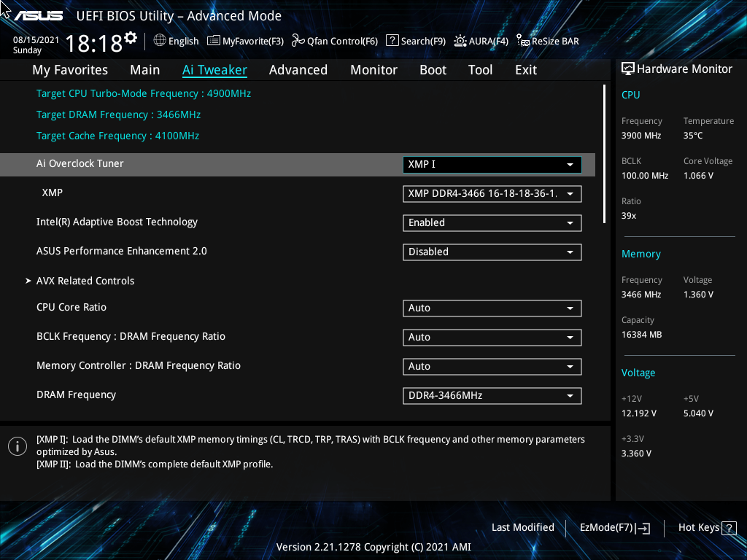Open Memory Controller DRAM Frequency Ratio dropdown
This screenshot has height=560, width=747.
[x=492, y=366]
